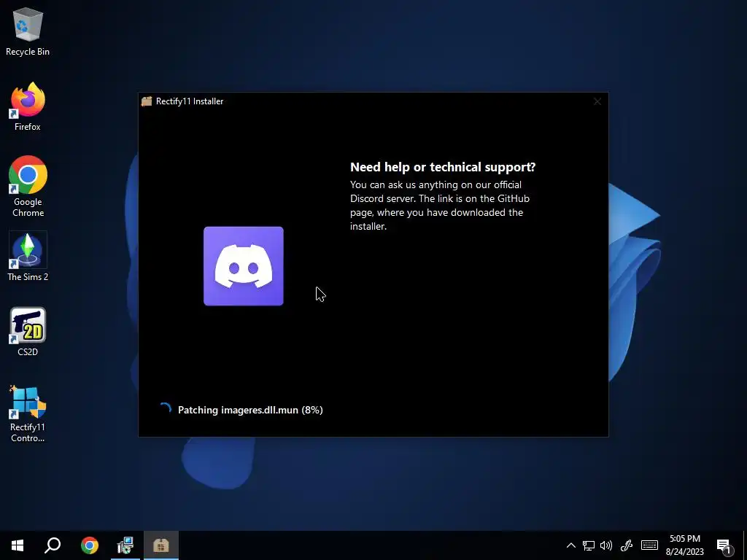Click the Show desktop sliver
Viewport: 747px width, 560px height.
click(x=745, y=545)
